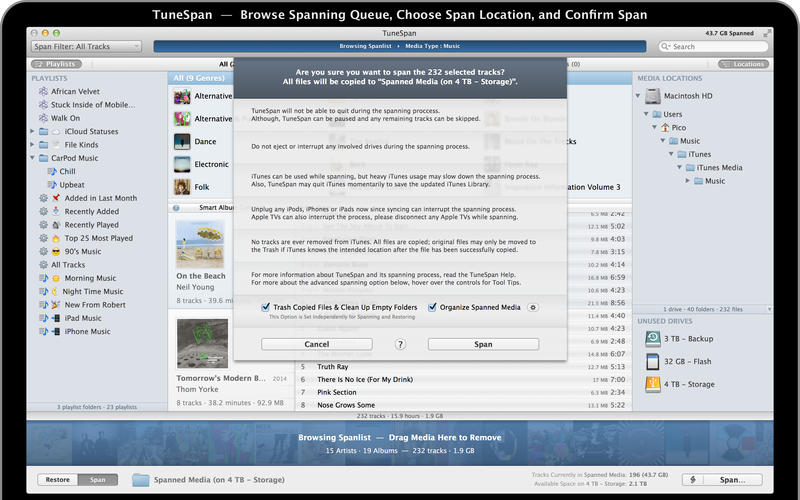Toggle the Locations panel button
800x500 pixels.
pyautogui.click(x=744, y=64)
